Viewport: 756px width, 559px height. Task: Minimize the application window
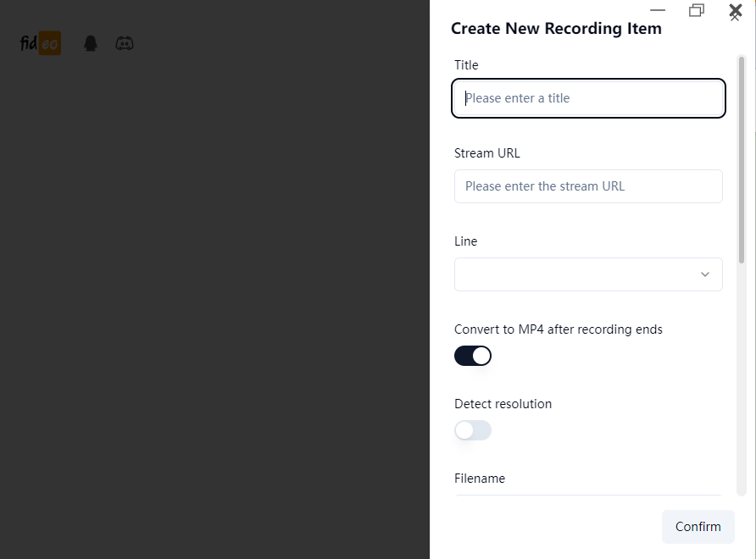tap(658, 10)
